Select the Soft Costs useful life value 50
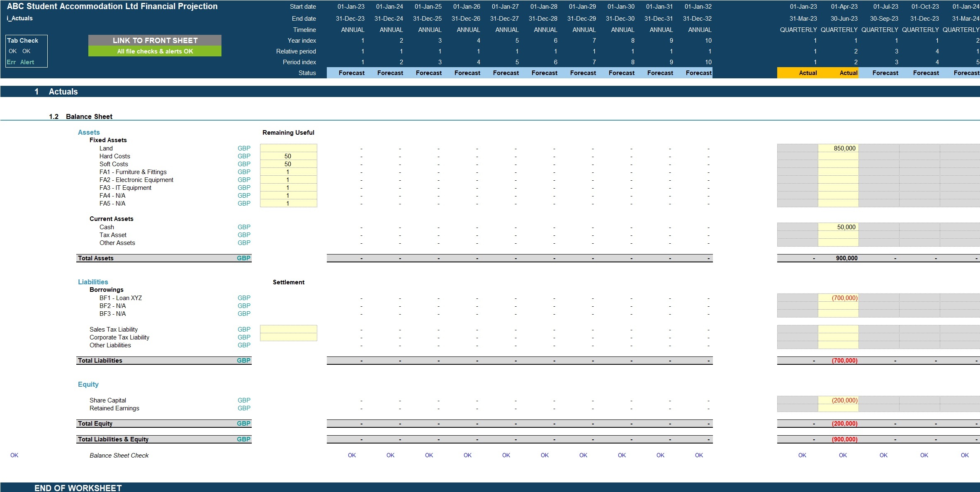The height and width of the screenshot is (492, 980). point(288,164)
